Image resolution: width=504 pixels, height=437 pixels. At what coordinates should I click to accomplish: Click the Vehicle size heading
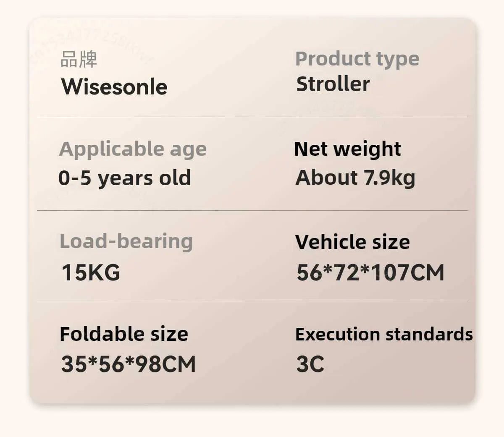tap(352, 242)
